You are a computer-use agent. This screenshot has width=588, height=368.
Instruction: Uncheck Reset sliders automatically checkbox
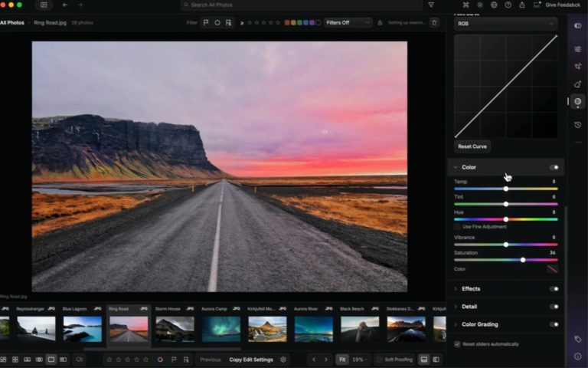[x=457, y=344]
